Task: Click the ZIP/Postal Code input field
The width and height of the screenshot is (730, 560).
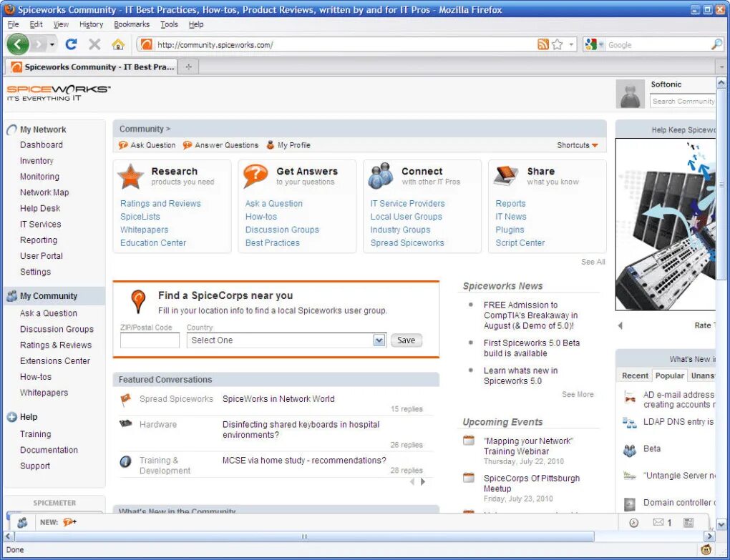Action: [x=150, y=340]
